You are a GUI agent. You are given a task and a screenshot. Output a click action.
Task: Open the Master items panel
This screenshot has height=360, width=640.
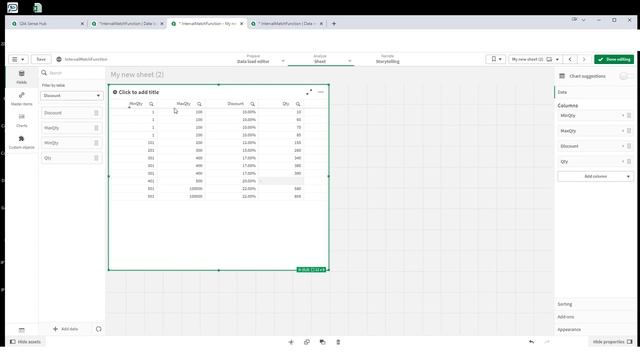pos(22,99)
